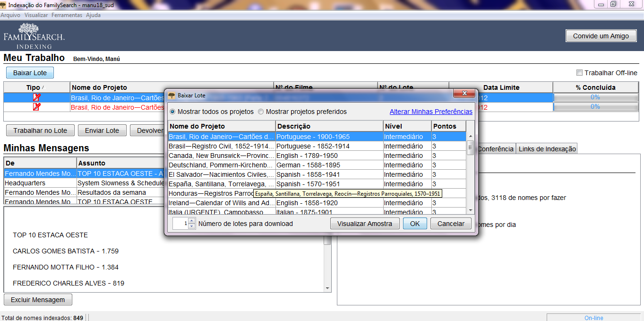Click the On-line status indicator

click(x=593, y=318)
